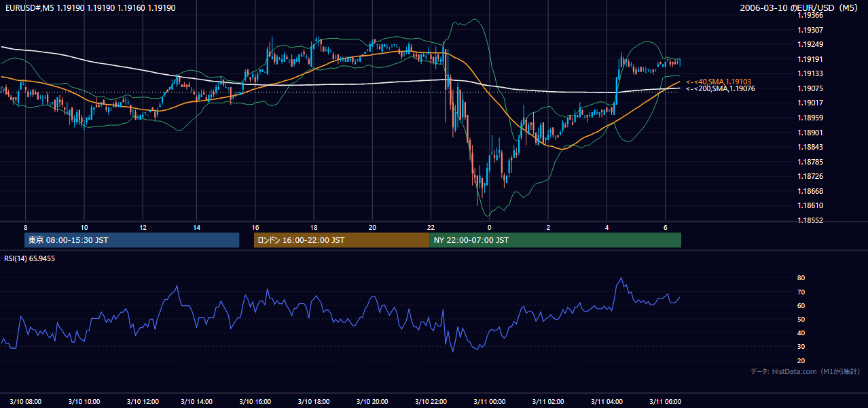The width and height of the screenshot is (868, 408).
Task: Click price axis label 1.18552
Action: pos(810,220)
